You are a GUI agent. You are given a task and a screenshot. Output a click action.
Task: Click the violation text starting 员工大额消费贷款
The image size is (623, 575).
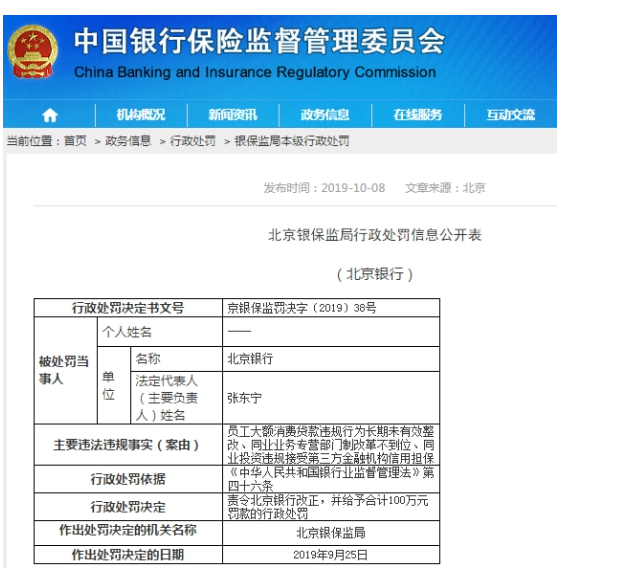[x=331, y=445]
